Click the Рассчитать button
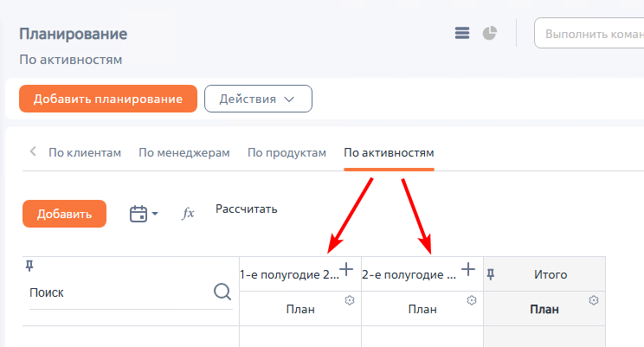The width and height of the screenshot is (644, 347). pos(247,209)
